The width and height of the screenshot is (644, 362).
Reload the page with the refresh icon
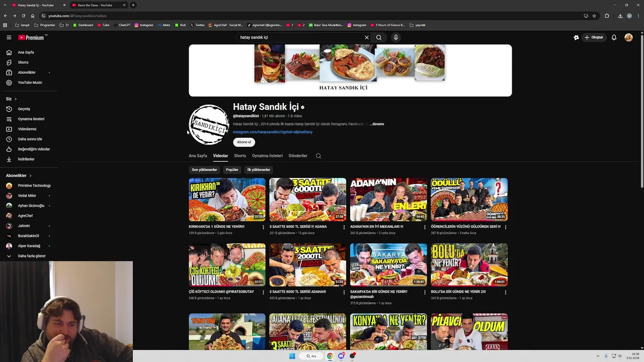coord(23,16)
